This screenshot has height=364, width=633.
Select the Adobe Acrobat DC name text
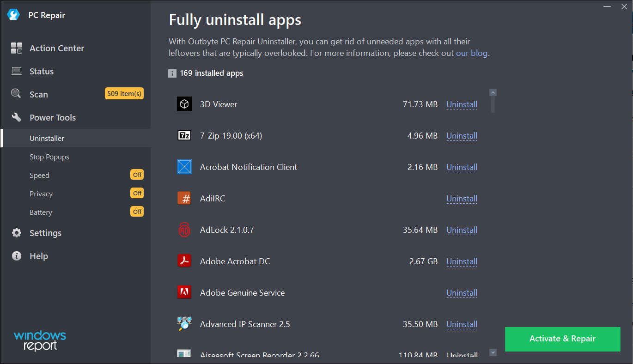click(x=235, y=261)
